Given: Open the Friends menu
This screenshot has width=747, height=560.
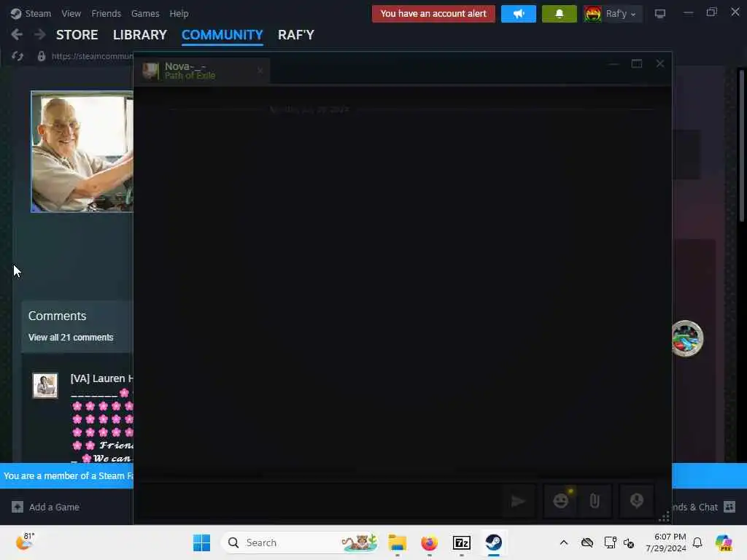Looking at the screenshot, I should pos(106,13).
